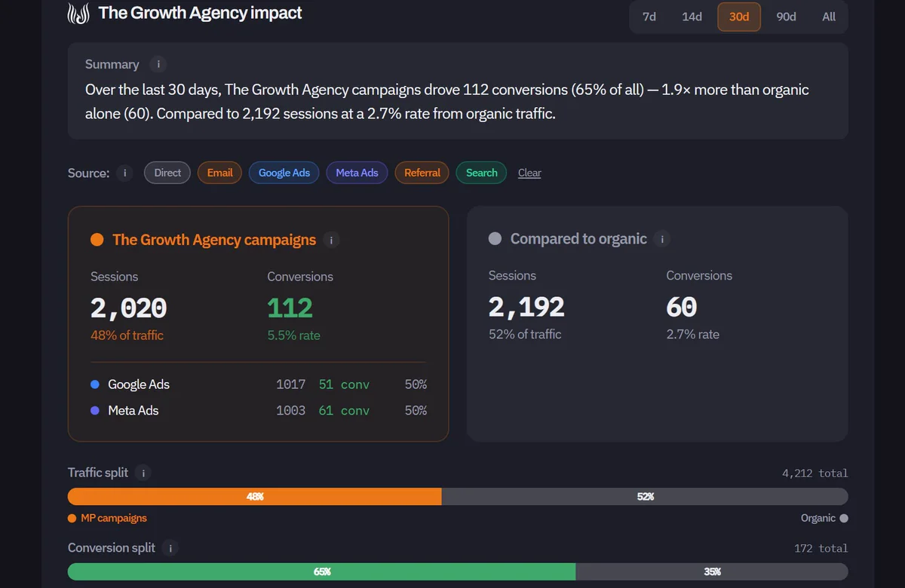Click the Organic legend label
Viewport: 905px width, 588px height.
[818, 519]
